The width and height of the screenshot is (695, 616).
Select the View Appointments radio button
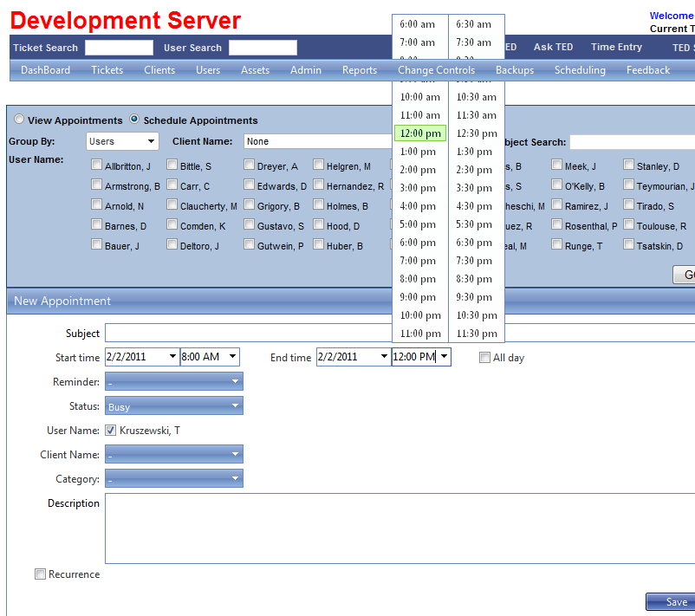(18, 120)
